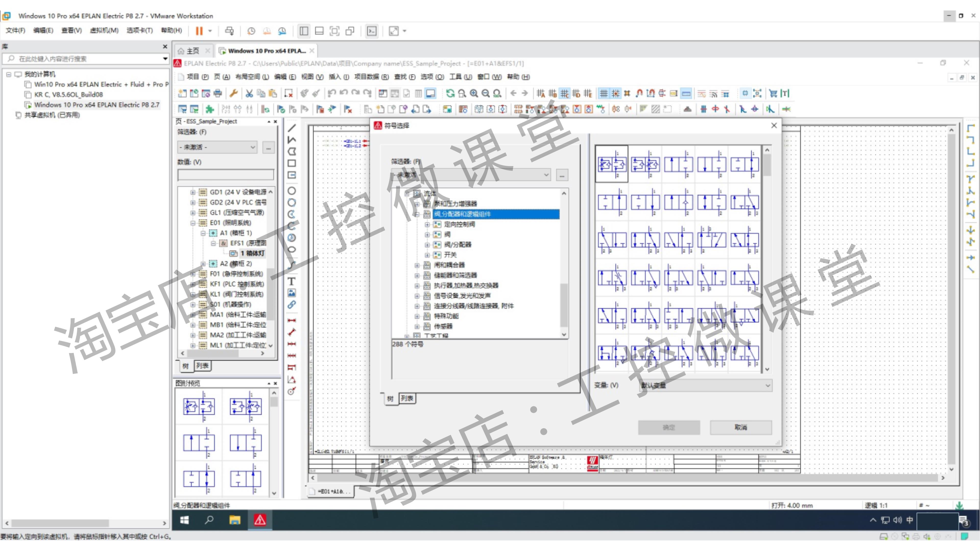Click the green puzzle piece icon
This screenshot has height=551, width=980.
(x=210, y=109)
